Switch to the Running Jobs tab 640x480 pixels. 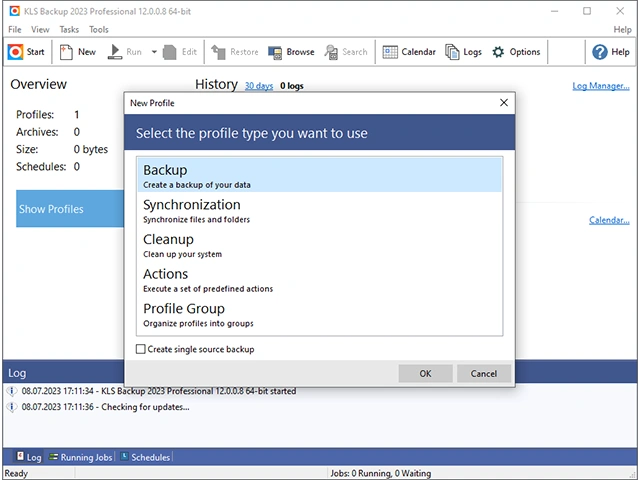pos(80,457)
